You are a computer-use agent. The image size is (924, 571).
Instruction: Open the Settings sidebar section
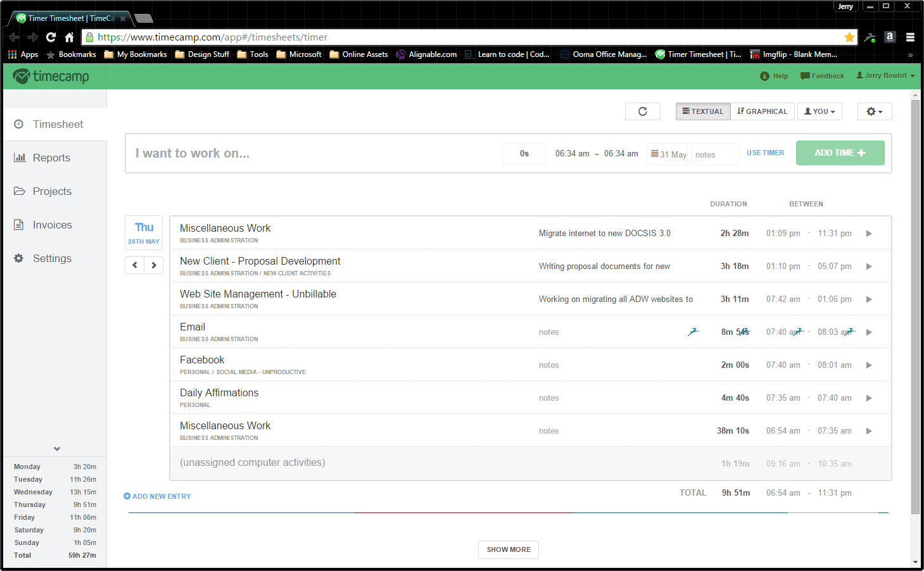pos(54,258)
